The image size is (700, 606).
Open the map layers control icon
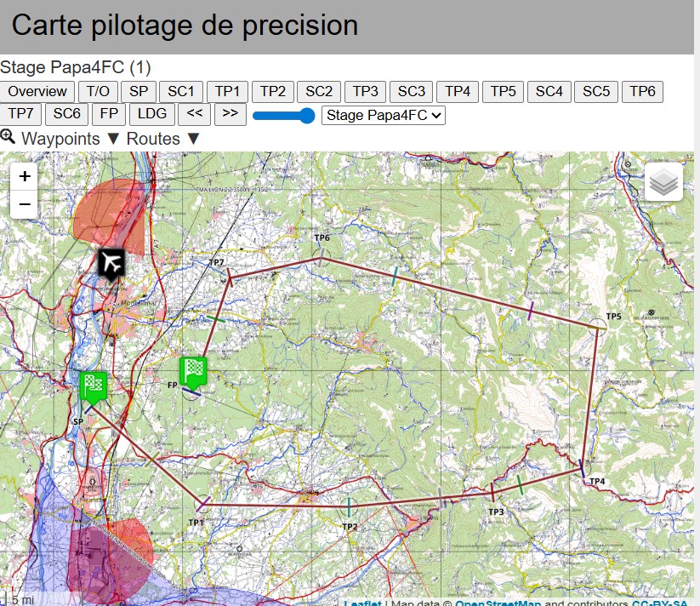663,182
